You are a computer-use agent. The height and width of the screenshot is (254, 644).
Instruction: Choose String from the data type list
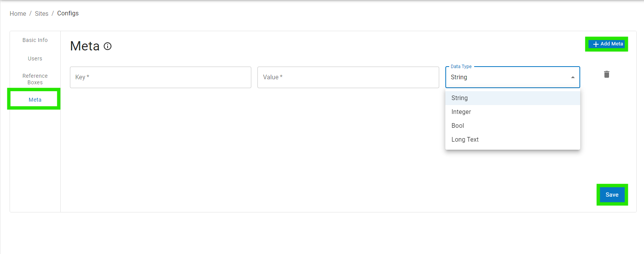pyautogui.click(x=460, y=98)
